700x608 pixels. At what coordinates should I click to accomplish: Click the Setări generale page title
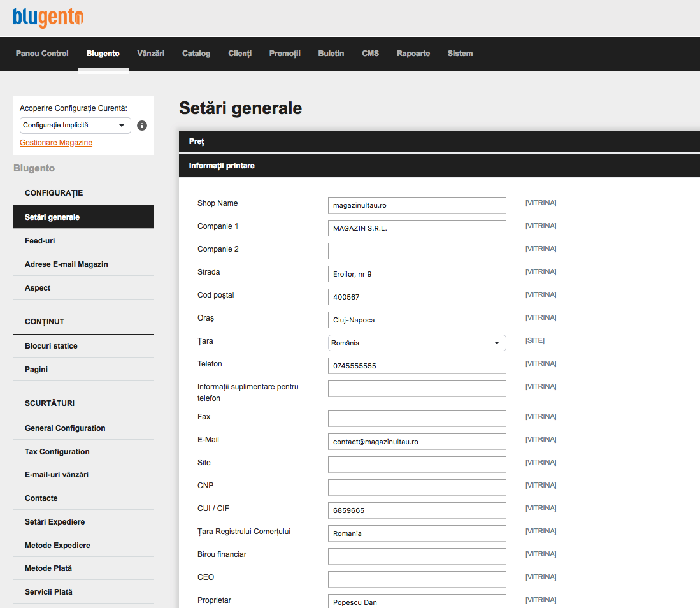tap(240, 108)
